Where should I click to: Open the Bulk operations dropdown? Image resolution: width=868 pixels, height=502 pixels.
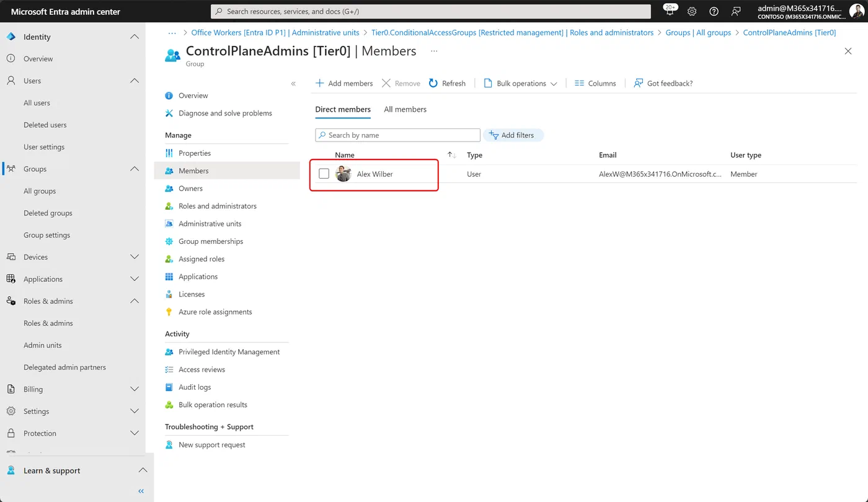coord(520,83)
